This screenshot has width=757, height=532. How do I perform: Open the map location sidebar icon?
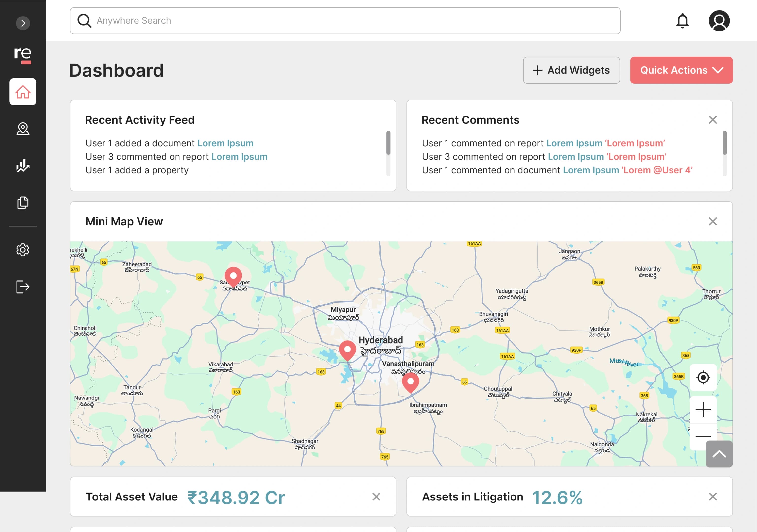tap(23, 129)
